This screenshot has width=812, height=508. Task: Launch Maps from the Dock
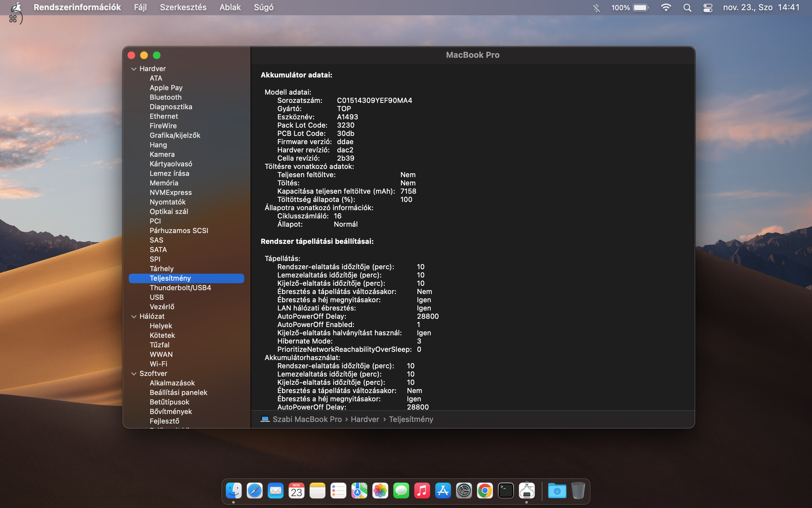359,491
